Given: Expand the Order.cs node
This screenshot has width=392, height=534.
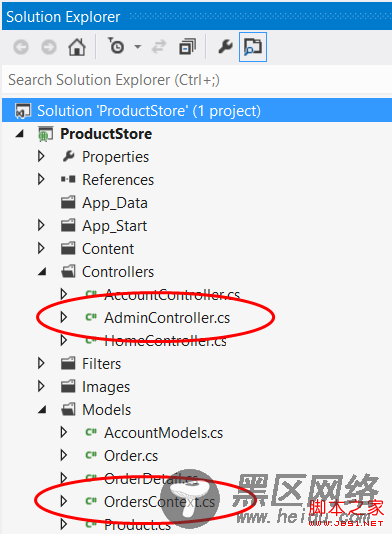Looking at the screenshot, I should coord(64,455).
